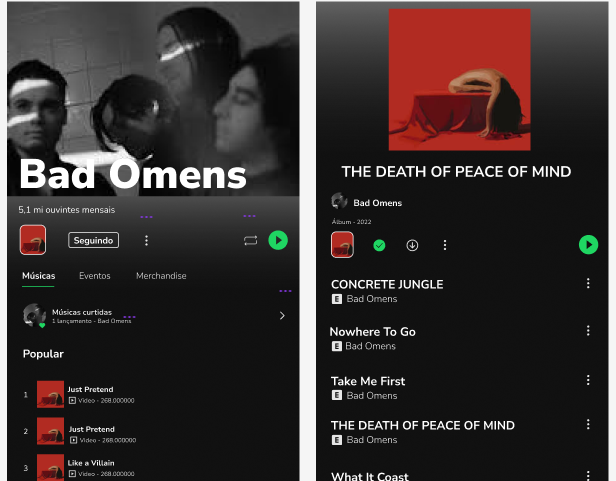Expand Músicas curtidas with the chevron arrow

point(282,316)
